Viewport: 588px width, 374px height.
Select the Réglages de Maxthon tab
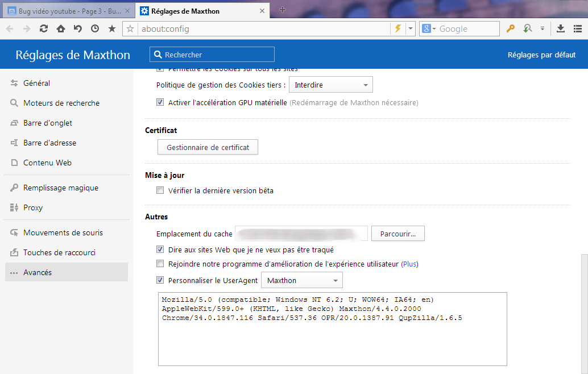coord(203,11)
